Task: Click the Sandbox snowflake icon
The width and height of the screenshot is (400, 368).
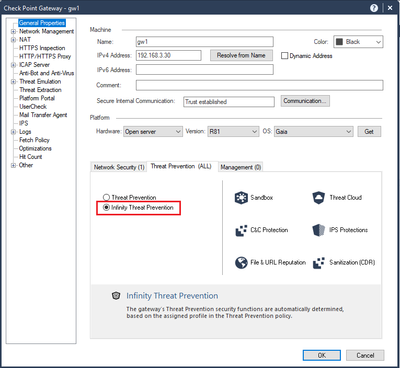Action: (241, 198)
